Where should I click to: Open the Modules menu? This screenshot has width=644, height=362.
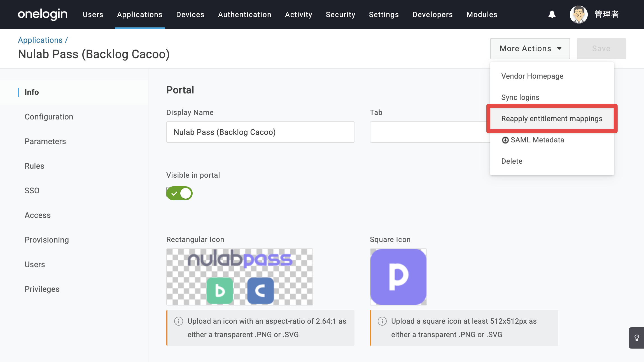(x=482, y=15)
